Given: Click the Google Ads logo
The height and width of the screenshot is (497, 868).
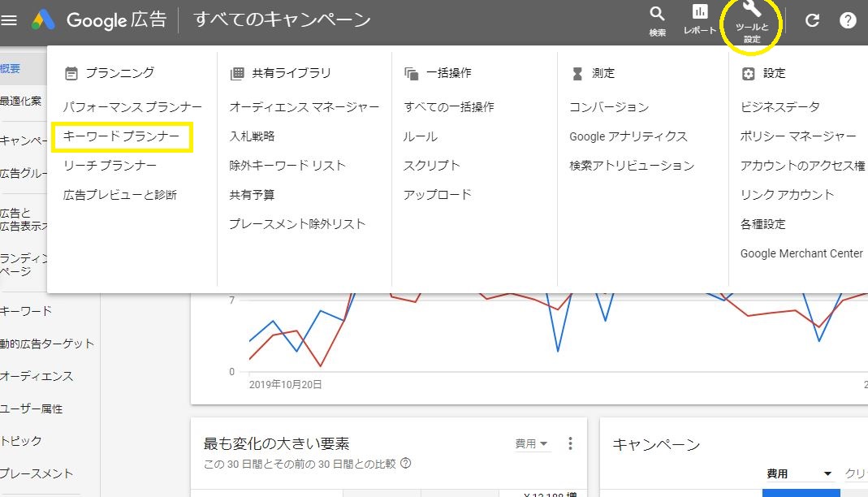Looking at the screenshot, I should tap(42, 20).
